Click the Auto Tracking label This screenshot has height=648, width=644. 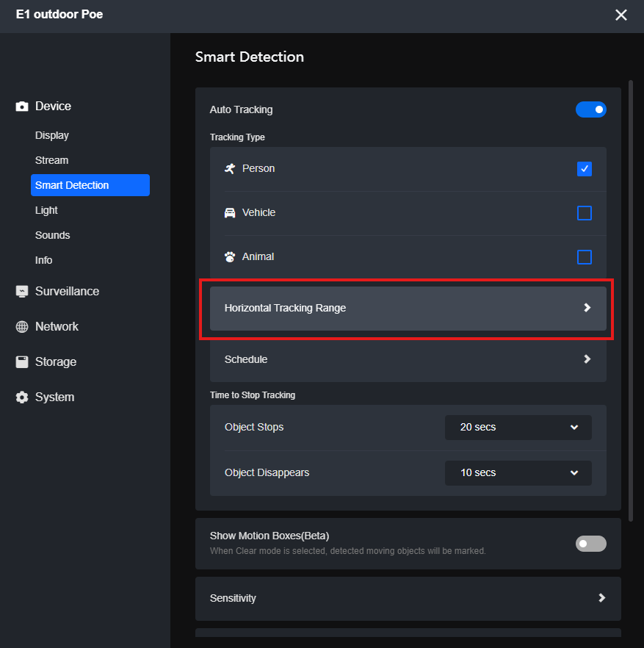point(242,109)
